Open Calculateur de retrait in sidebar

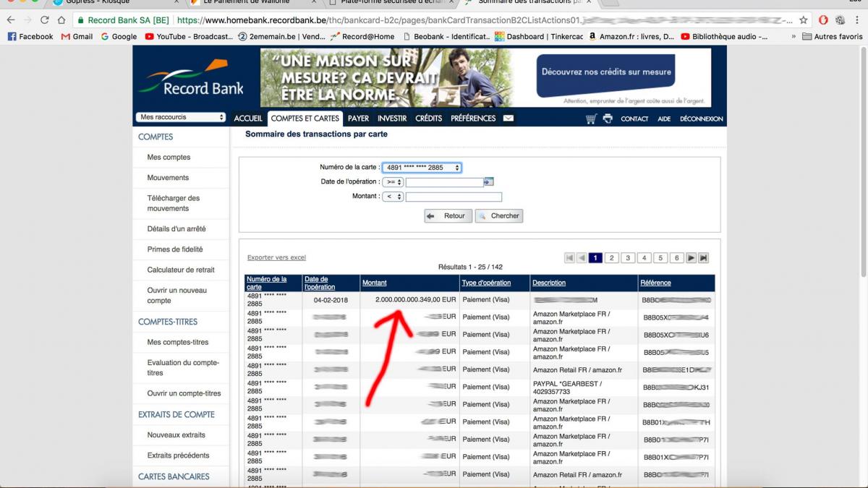181,270
